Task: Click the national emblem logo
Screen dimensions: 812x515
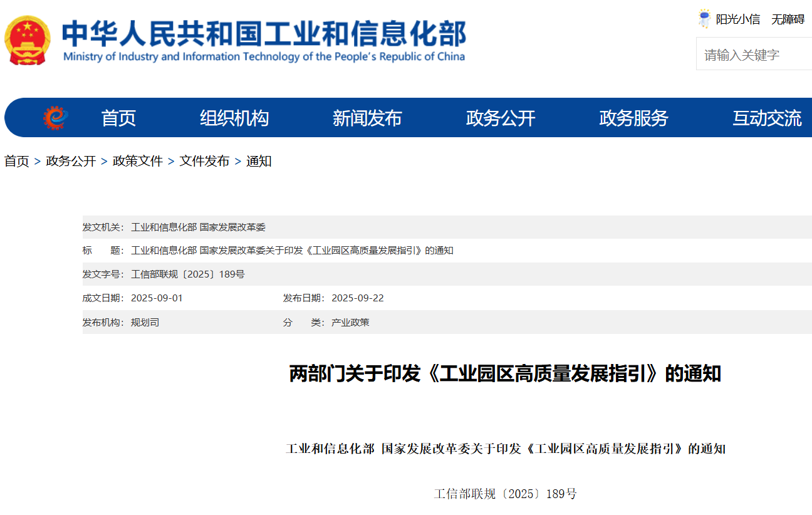Action: coord(28,39)
